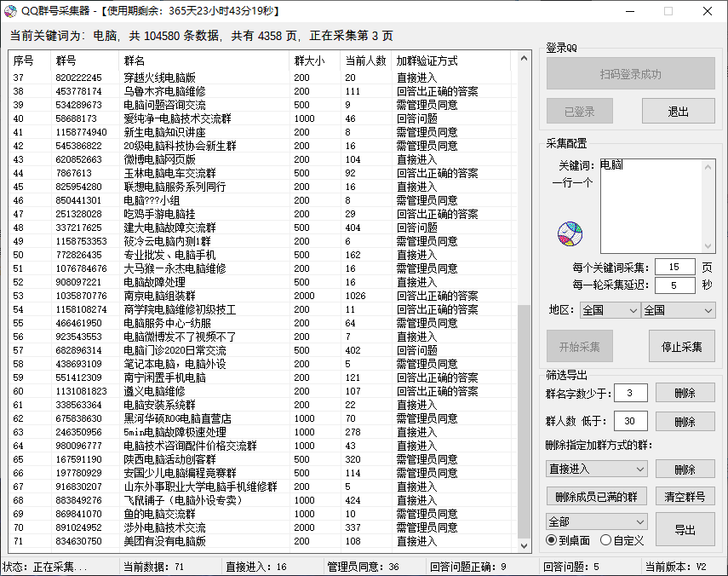Image resolution: width=728 pixels, height=576 pixels.
Task: Expand the 全部 export type dropdown
Action: (x=596, y=521)
